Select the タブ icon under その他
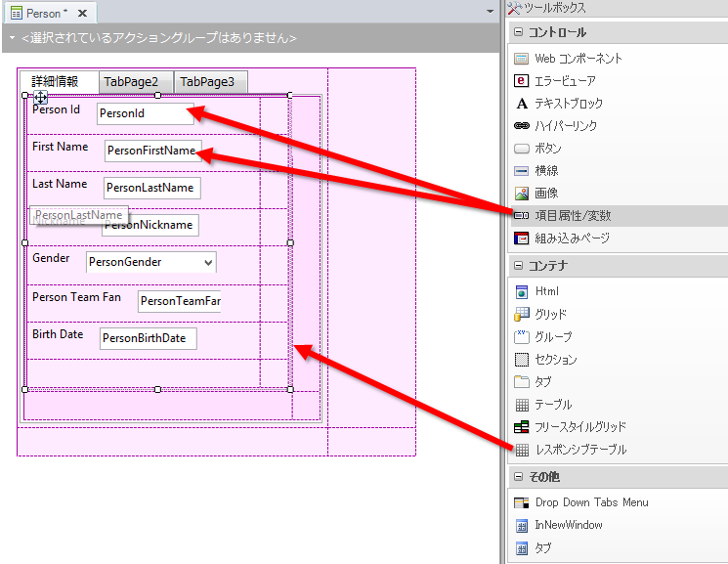728x564 pixels. pyautogui.click(x=522, y=548)
